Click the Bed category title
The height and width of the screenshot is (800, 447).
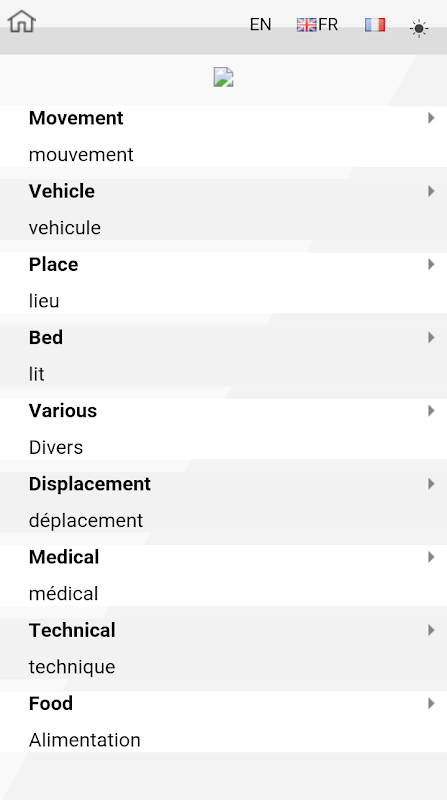(x=46, y=338)
